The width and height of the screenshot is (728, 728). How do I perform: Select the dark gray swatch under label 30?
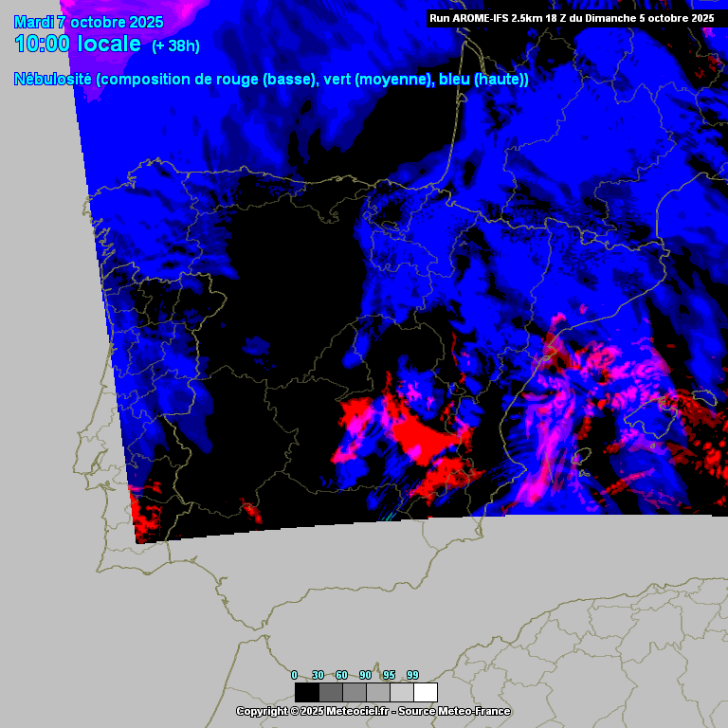[x=331, y=692]
